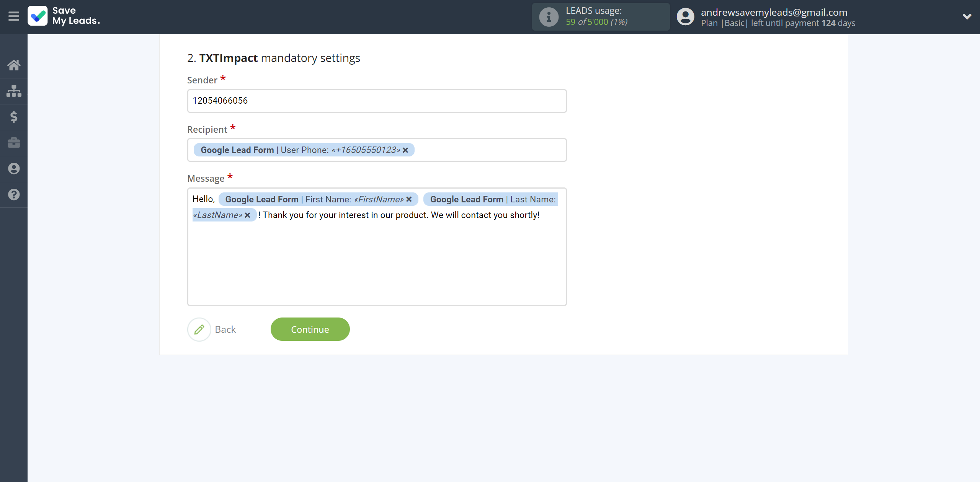
Task: Click the Continue button to proceed
Action: [x=309, y=329]
